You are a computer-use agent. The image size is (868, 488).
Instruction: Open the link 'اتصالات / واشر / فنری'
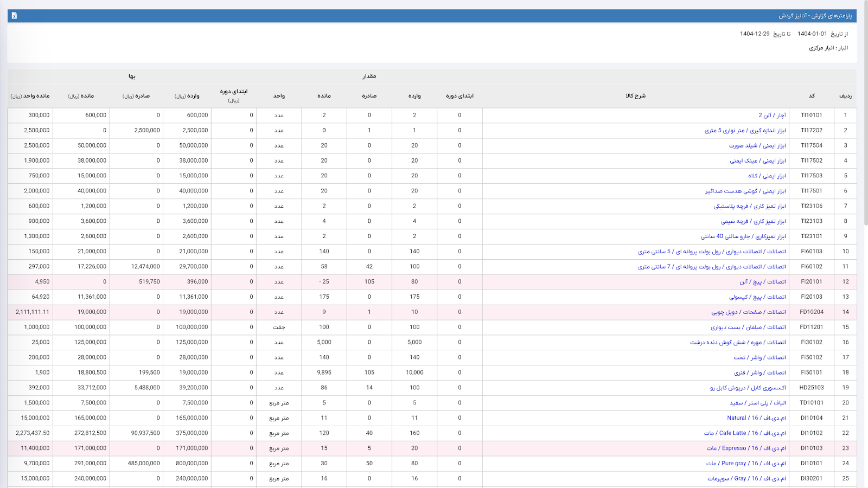pos(760,373)
